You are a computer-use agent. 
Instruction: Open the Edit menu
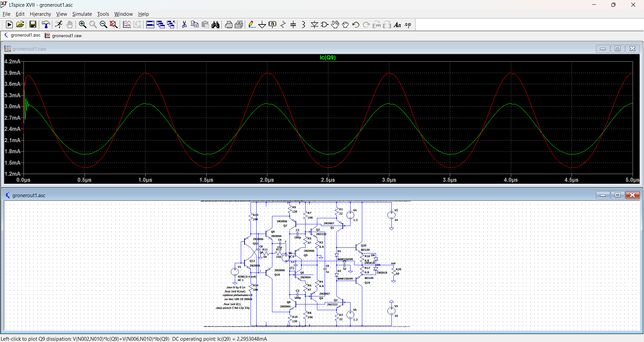pyautogui.click(x=20, y=14)
